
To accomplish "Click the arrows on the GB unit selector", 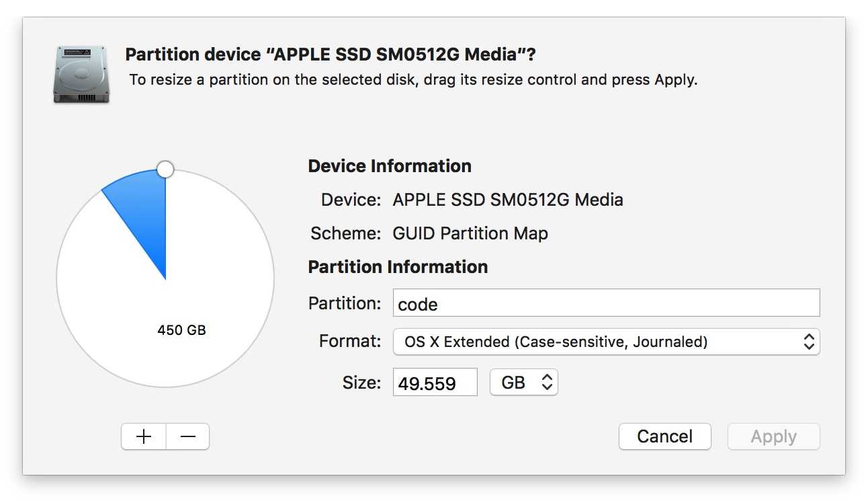I will [x=547, y=383].
